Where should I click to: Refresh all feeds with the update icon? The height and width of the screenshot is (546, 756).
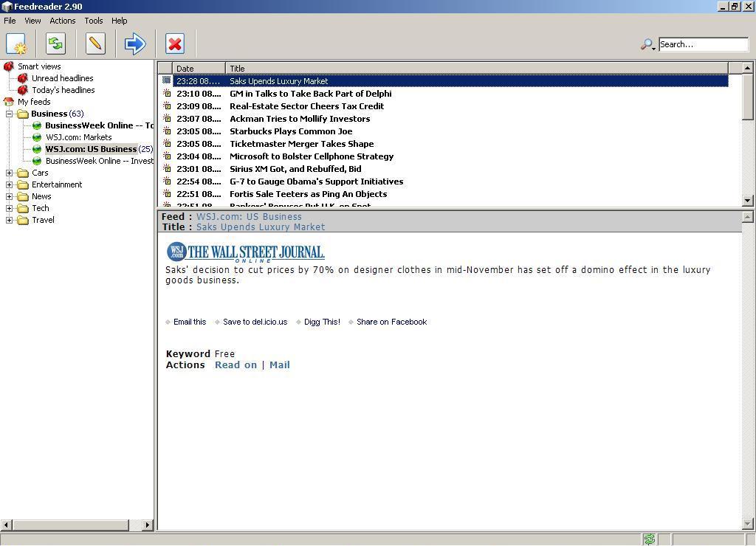55,44
